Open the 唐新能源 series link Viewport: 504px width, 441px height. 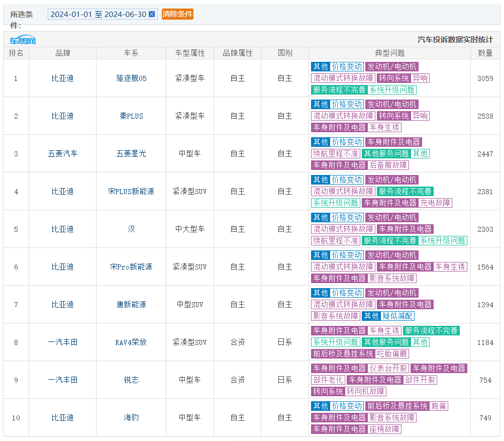131,304
